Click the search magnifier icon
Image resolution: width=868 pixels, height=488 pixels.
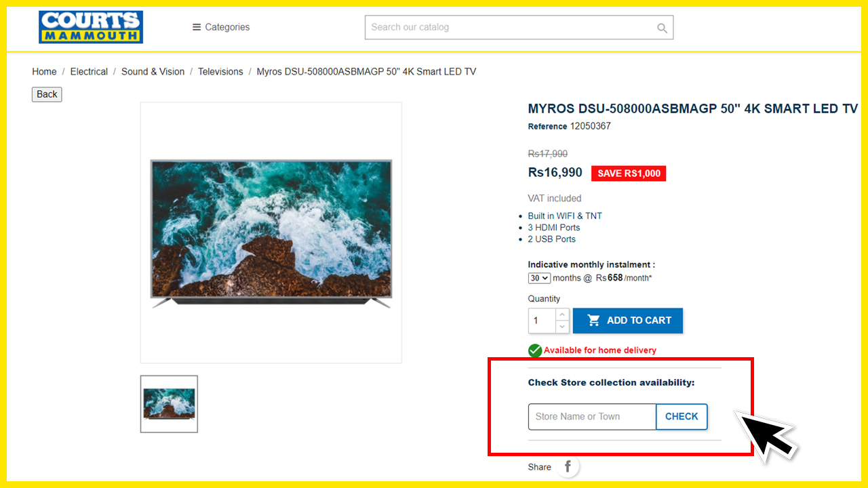pyautogui.click(x=662, y=28)
